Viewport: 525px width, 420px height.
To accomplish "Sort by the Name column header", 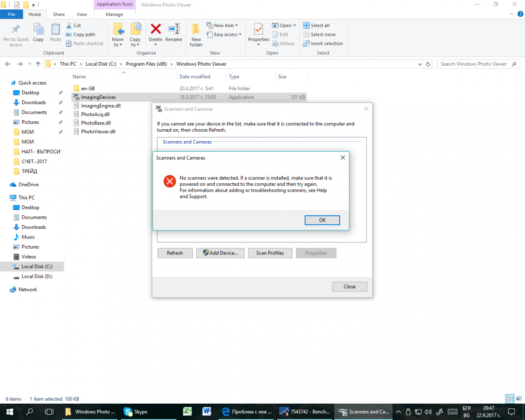I will (79, 77).
